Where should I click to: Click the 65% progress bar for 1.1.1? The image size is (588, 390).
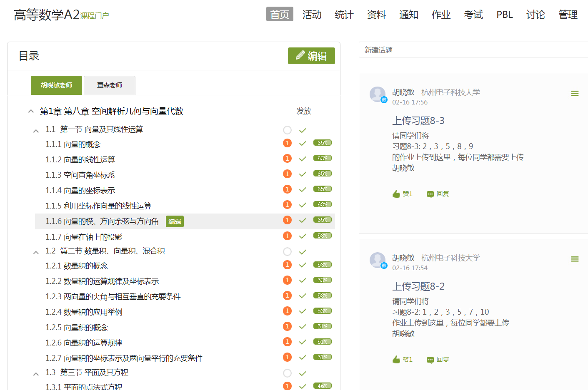pyautogui.click(x=323, y=143)
